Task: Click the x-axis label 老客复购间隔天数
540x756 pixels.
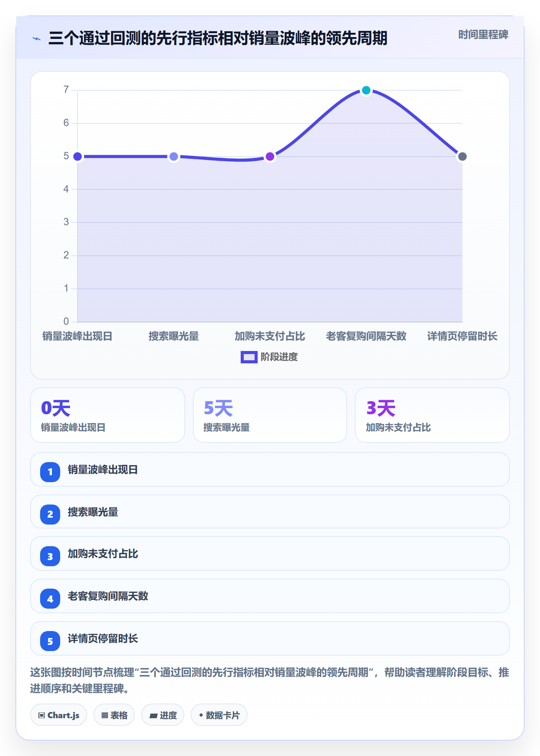Action: tap(366, 336)
